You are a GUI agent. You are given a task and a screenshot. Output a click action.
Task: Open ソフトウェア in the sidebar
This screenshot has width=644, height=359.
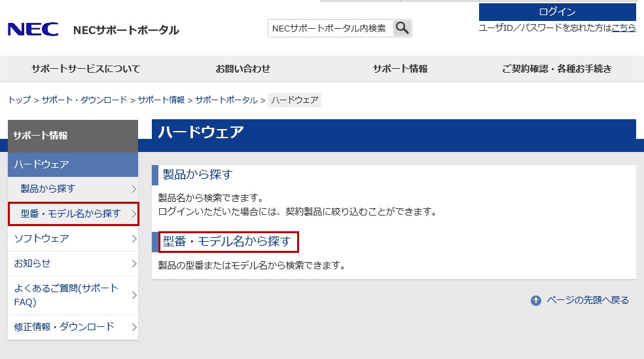click(73, 238)
